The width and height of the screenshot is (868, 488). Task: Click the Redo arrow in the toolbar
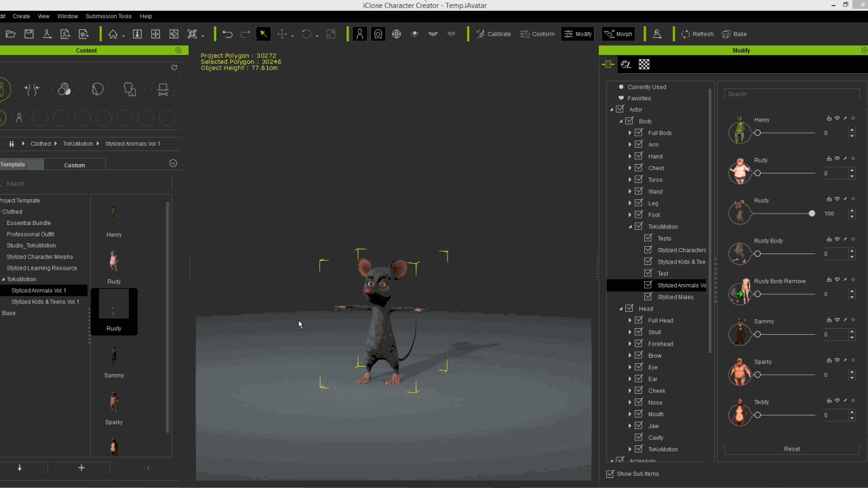pyautogui.click(x=245, y=34)
